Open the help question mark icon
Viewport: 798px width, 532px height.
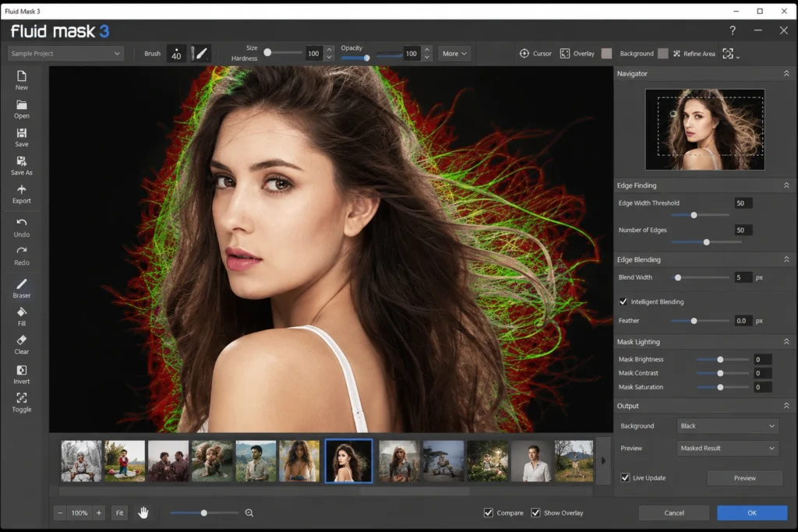pos(733,30)
